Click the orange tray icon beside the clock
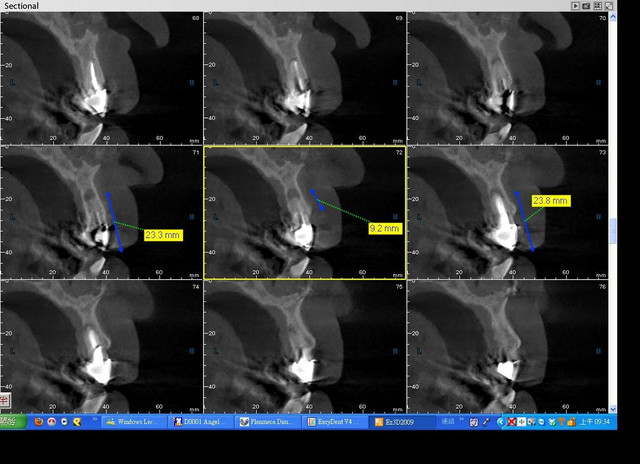The width and height of the screenshot is (640, 464). (x=572, y=422)
